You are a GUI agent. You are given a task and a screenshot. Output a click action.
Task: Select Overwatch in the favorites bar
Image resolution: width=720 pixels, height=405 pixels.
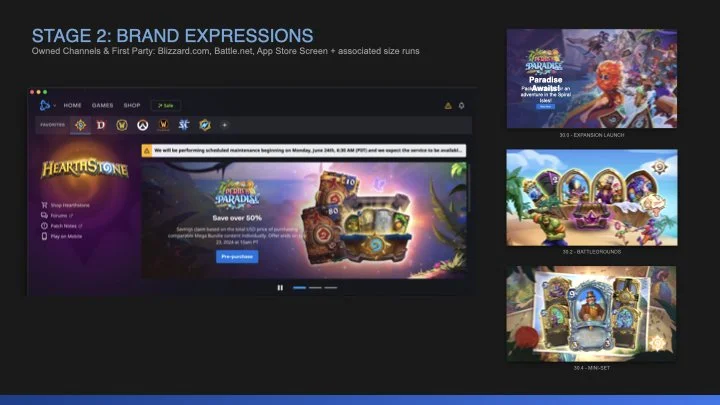click(x=142, y=125)
